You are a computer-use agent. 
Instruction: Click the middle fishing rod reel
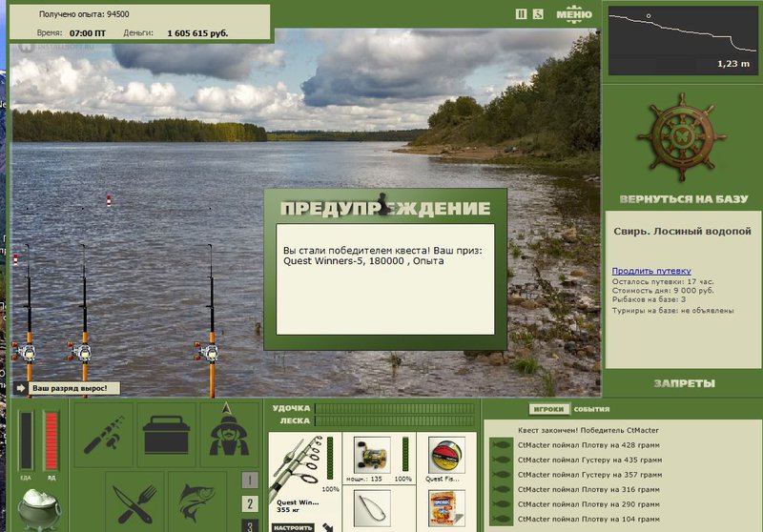point(81,352)
